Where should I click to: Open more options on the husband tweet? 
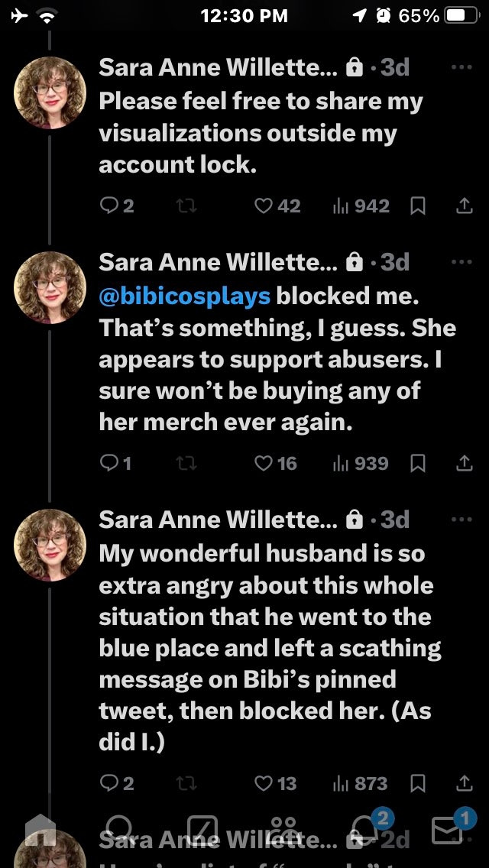coord(461,520)
